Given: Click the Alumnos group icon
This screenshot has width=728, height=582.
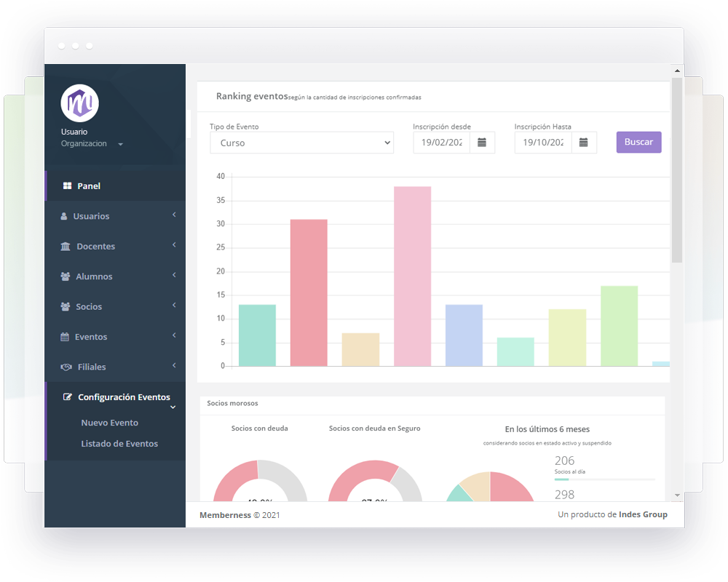Looking at the screenshot, I should [66, 277].
